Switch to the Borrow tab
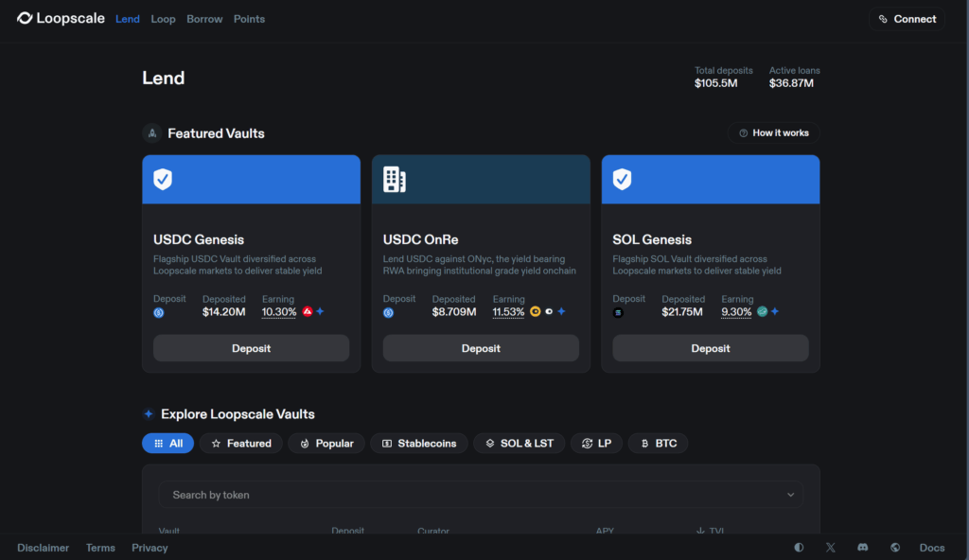This screenshot has height=560, width=969. (204, 18)
